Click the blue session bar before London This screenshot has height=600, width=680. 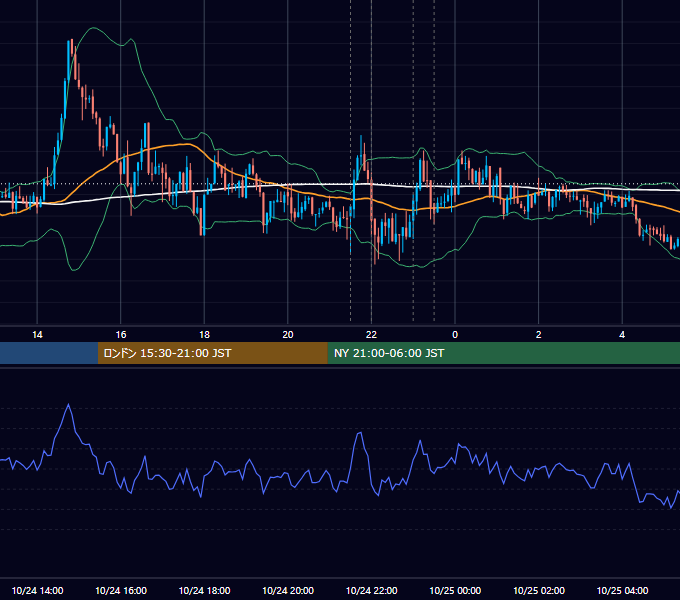(x=49, y=353)
